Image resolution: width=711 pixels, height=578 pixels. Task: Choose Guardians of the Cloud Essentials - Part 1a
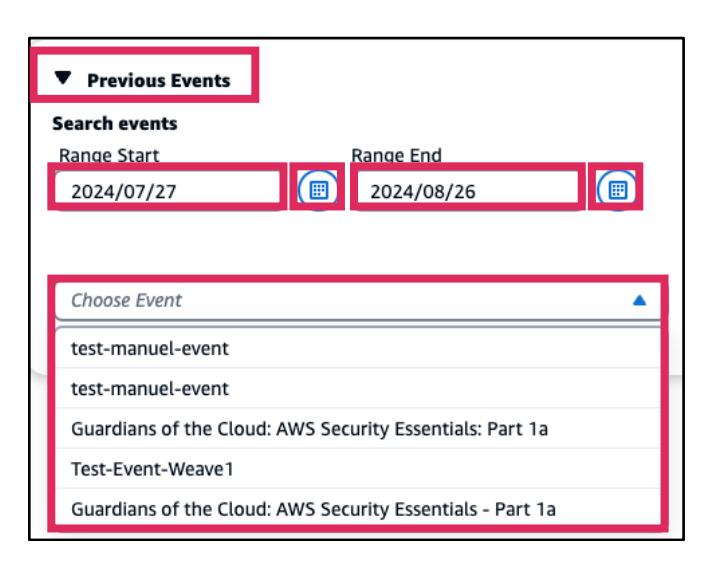(x=313, y=511)
